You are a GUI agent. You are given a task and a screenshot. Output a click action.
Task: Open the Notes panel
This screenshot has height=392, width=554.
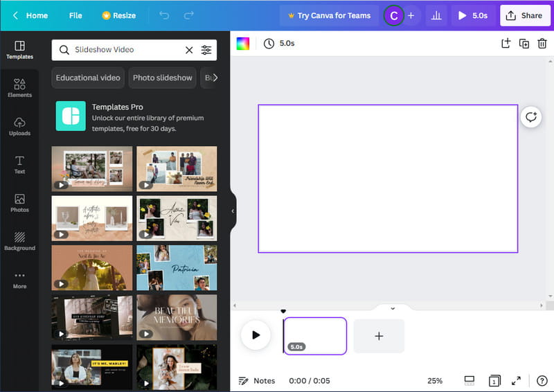tap(257, 381)
